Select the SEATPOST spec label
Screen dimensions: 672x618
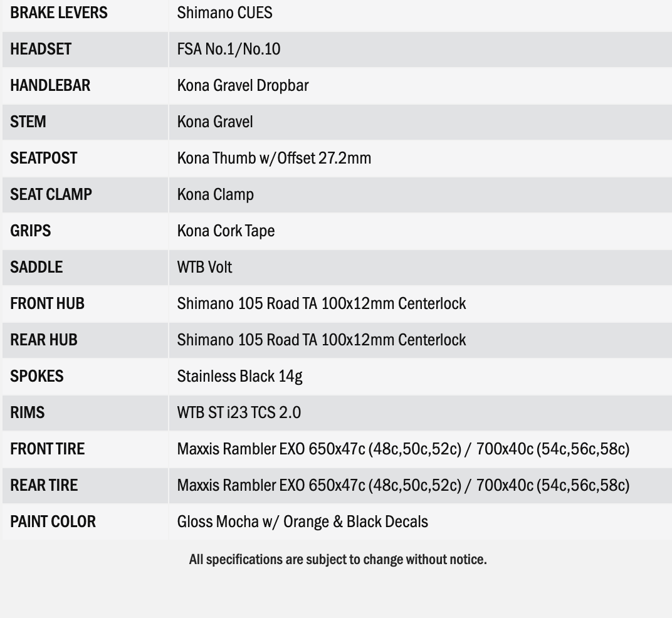pos(44,159)
